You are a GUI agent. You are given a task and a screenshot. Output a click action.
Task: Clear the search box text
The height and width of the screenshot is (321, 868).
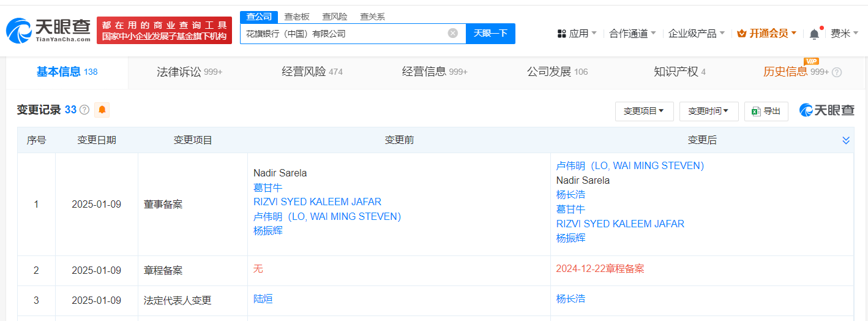[453, 33]
